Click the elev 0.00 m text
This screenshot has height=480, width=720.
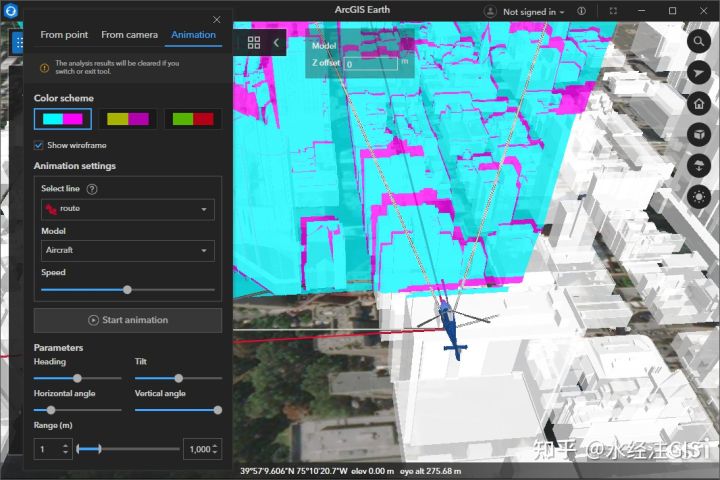coord(373,471)
